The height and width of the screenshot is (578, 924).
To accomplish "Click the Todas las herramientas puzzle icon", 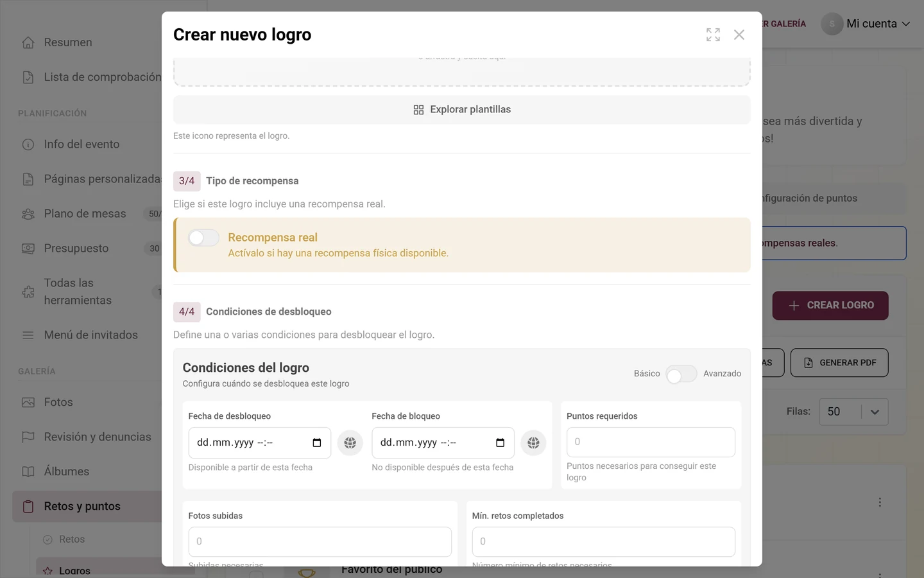I will (x=28, y=292).
